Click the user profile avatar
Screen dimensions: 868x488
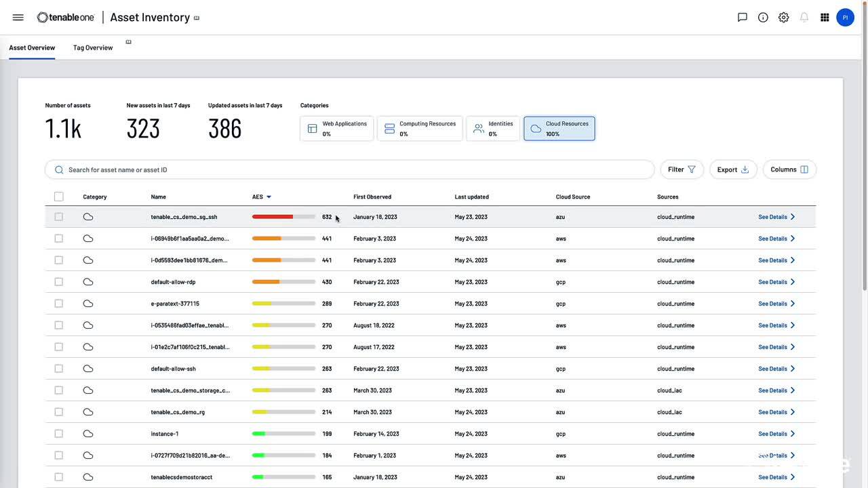point(845,18)
